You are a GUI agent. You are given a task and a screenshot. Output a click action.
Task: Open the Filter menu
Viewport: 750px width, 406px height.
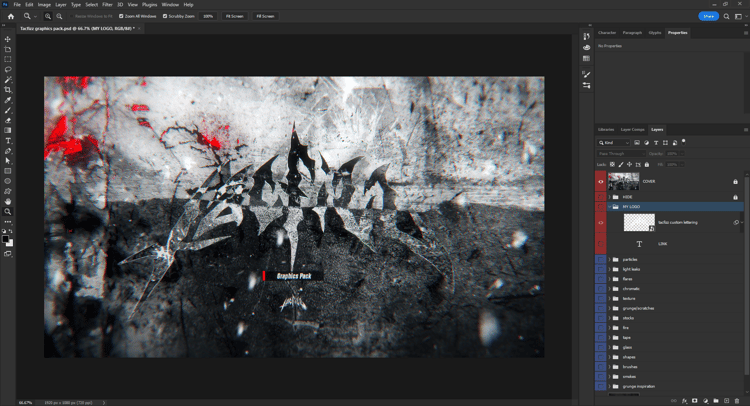(x=107, y=5)
